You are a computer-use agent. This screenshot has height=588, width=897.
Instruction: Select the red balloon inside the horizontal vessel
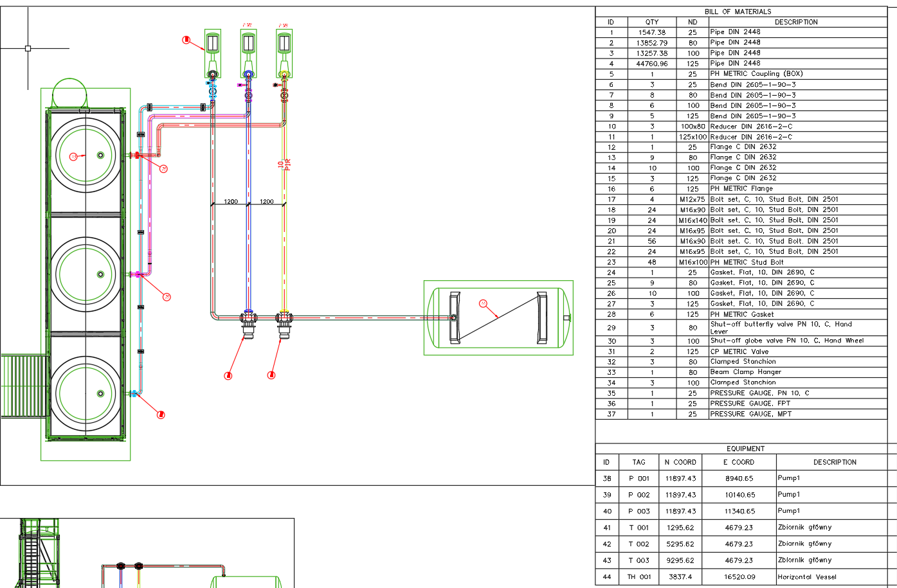coord(484,303)
